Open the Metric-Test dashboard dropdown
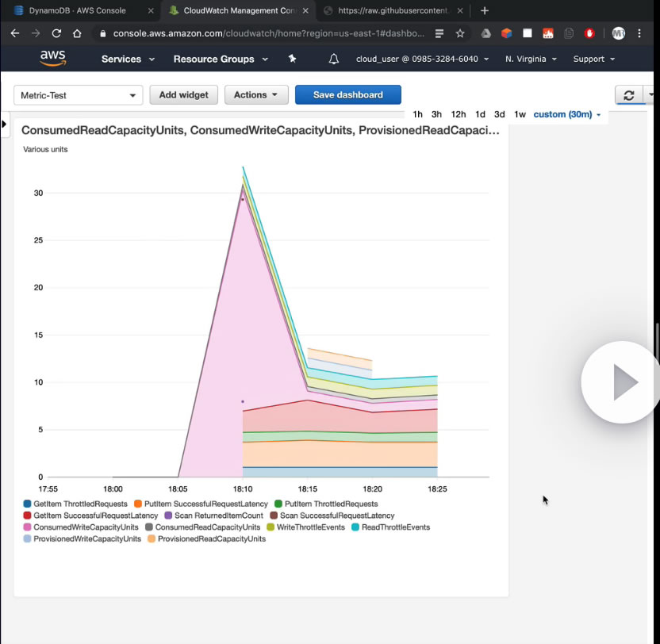 [78, 95]
